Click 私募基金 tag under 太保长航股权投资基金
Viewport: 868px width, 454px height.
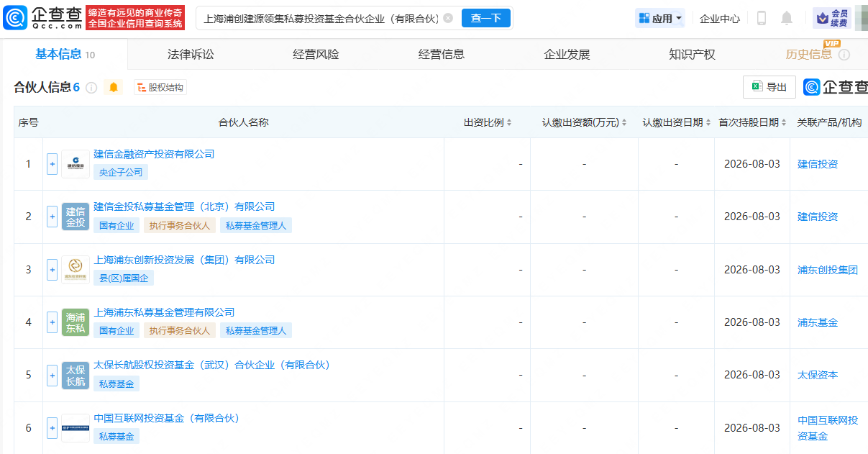pyautogui.click(x=117, y=383)
